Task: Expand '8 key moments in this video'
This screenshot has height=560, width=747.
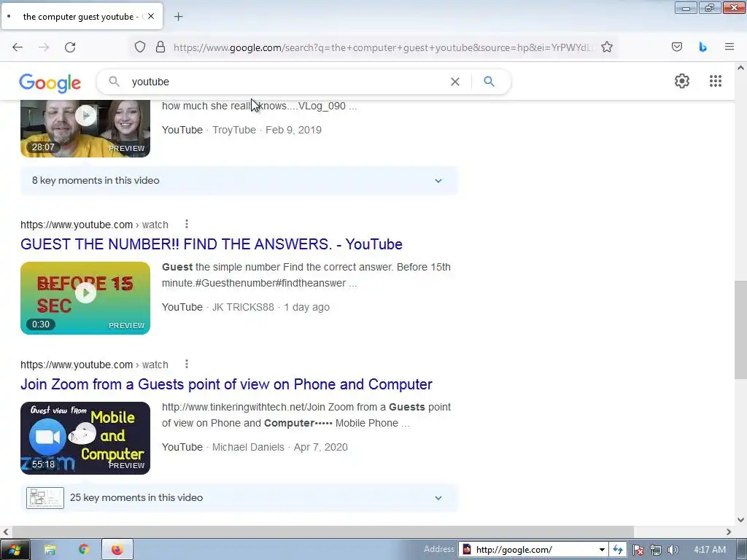Action: [239, 181]
